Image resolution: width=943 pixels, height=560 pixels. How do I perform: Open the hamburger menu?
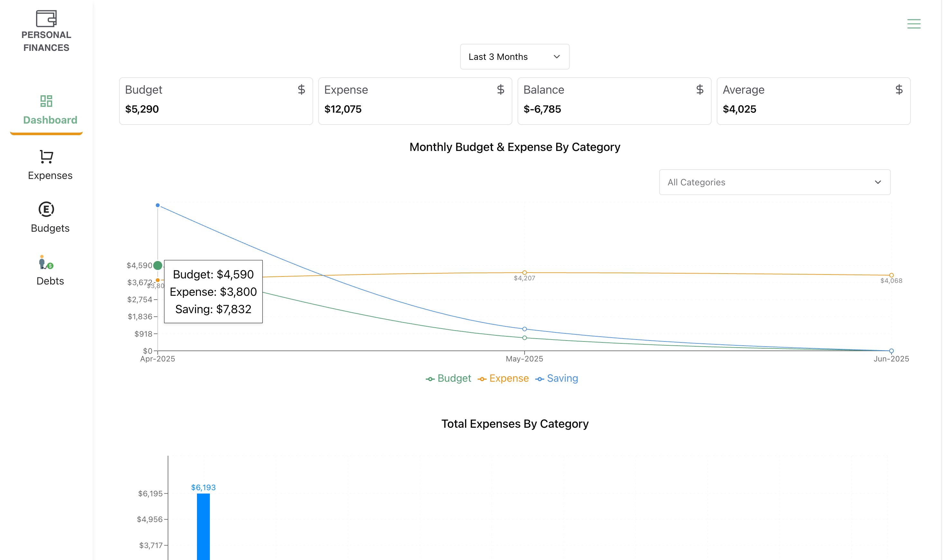click(x=914, y=23)
